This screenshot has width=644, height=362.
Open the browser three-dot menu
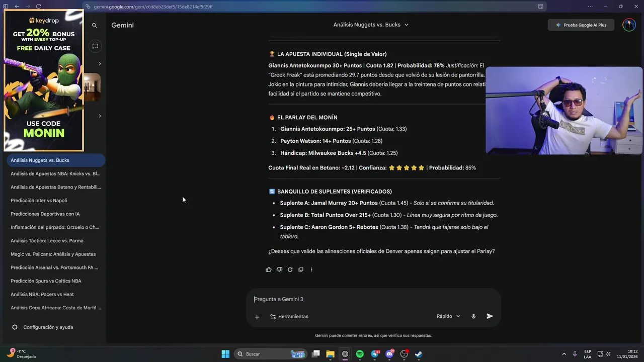pyautogui.click(x=591, y=7)
